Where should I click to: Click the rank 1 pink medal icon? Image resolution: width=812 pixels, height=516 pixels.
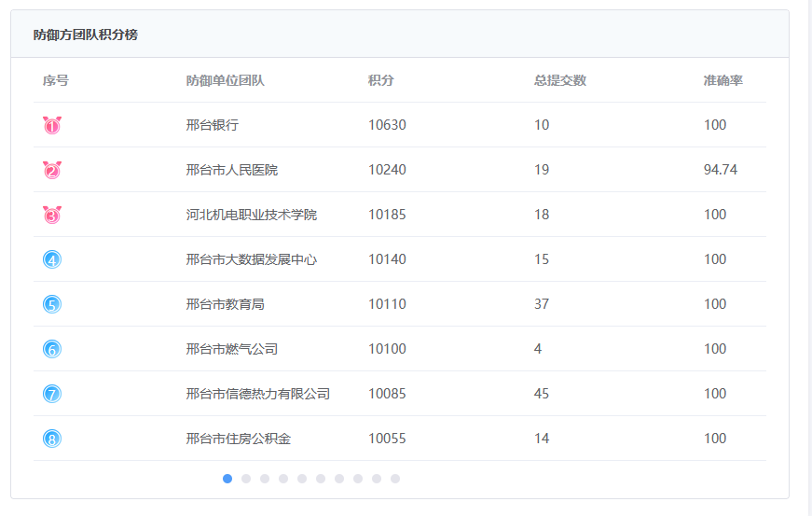tap(51, 125)
